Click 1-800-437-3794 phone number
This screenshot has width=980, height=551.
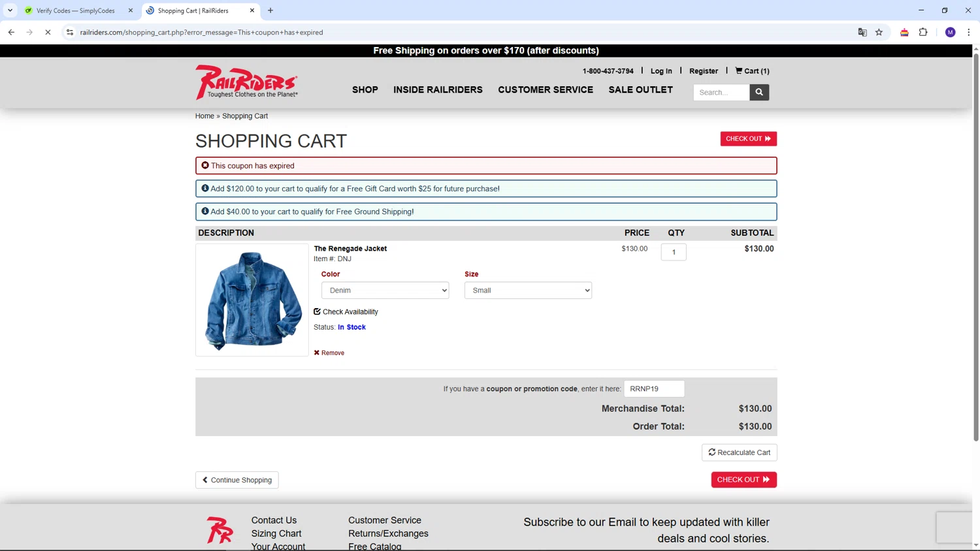(608, 71)
